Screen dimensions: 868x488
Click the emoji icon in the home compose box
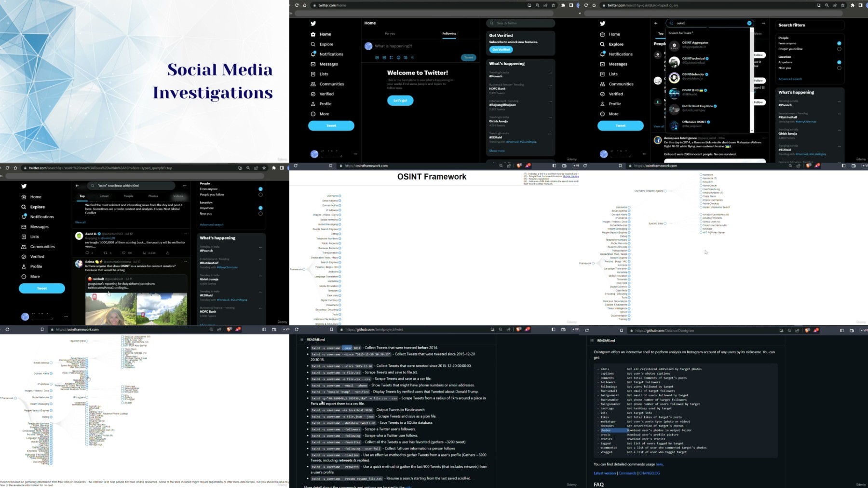398,57
